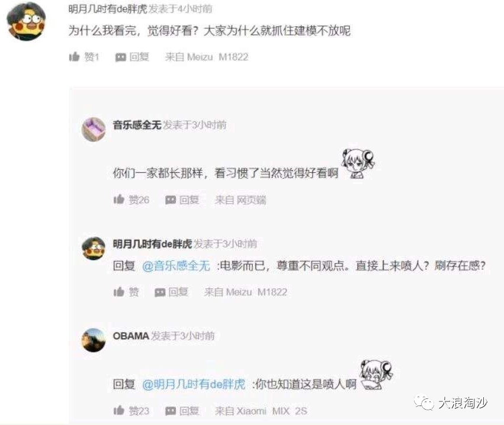Open OBAMA's profile avatar

click(x=94, y=340)
